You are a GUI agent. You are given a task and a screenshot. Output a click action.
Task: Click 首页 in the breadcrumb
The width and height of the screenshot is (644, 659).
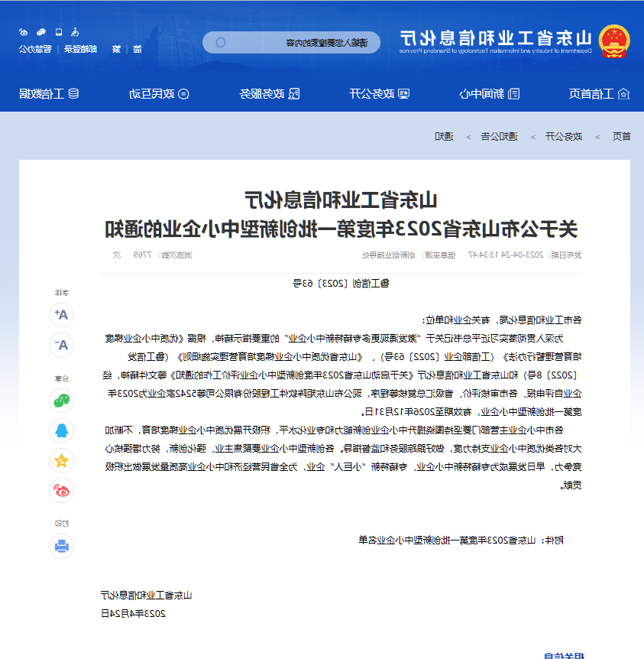click(x=622, y=137)
